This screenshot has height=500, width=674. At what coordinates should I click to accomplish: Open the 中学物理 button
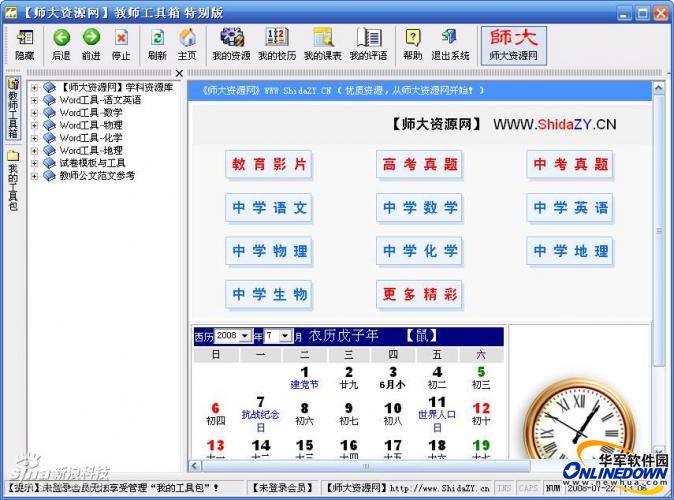coord(269,251)
